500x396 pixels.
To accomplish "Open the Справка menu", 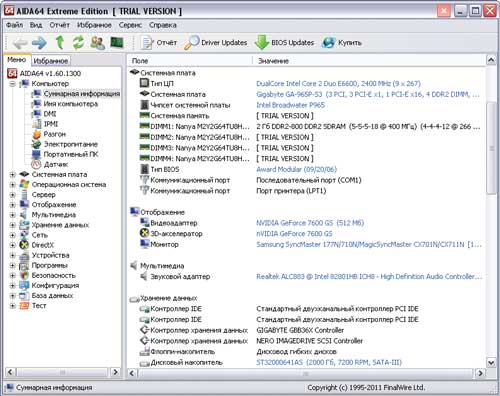I will pos(163,25).
